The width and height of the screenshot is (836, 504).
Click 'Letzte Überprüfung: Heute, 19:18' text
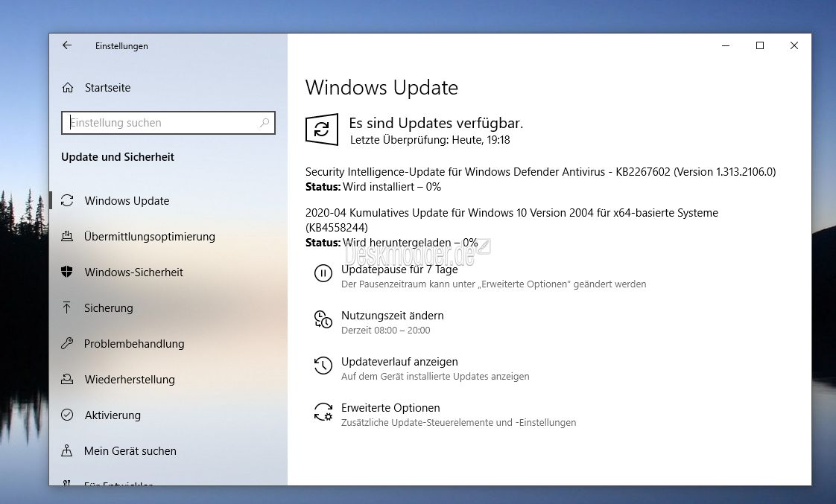tap(430, 140)
